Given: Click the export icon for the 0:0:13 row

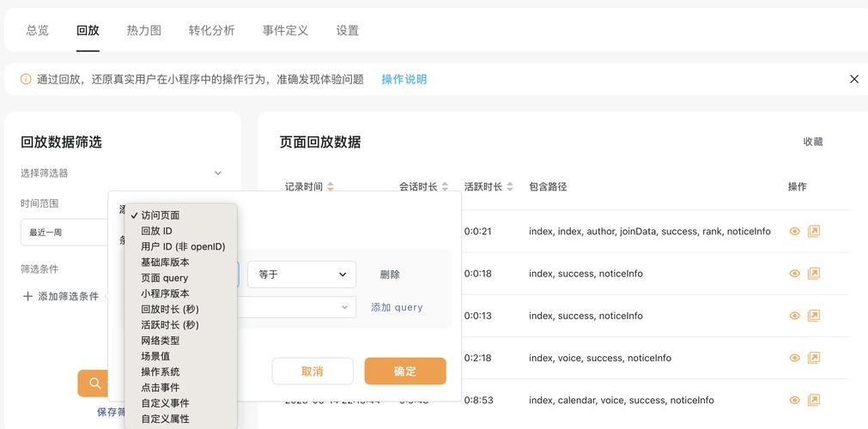Looking at the screenshot, I should coord(813,316).
